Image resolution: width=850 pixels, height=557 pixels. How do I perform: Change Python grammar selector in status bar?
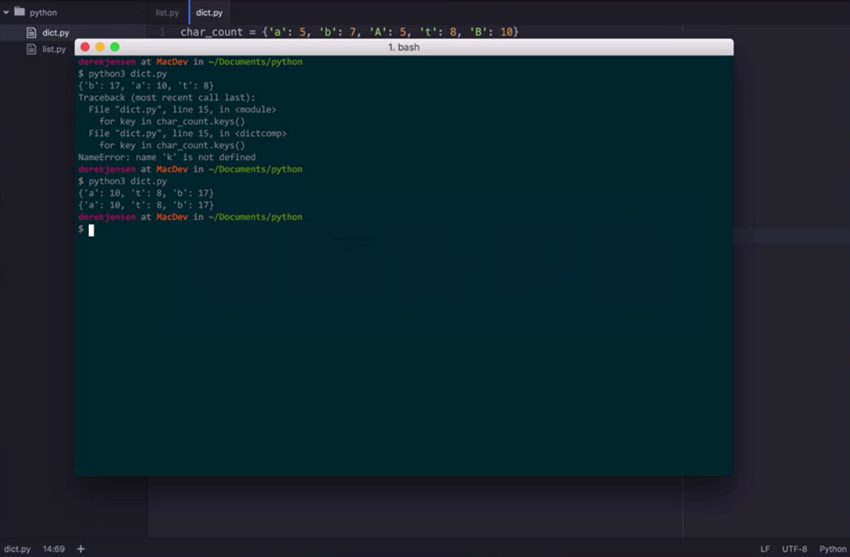pos(833,549)
